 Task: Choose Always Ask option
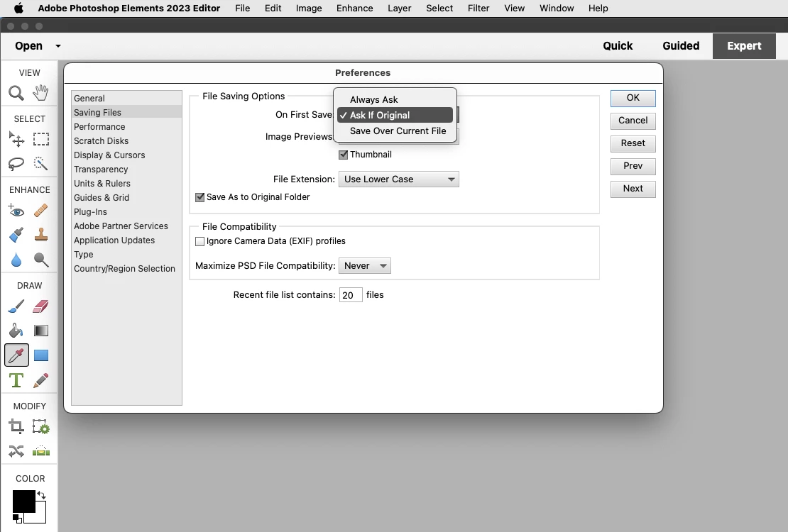coord(395,99)
